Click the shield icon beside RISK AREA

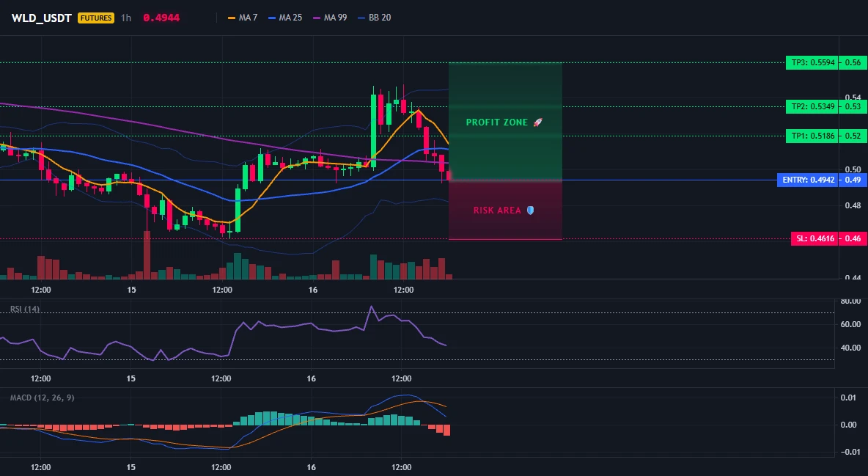coord(530,210)
